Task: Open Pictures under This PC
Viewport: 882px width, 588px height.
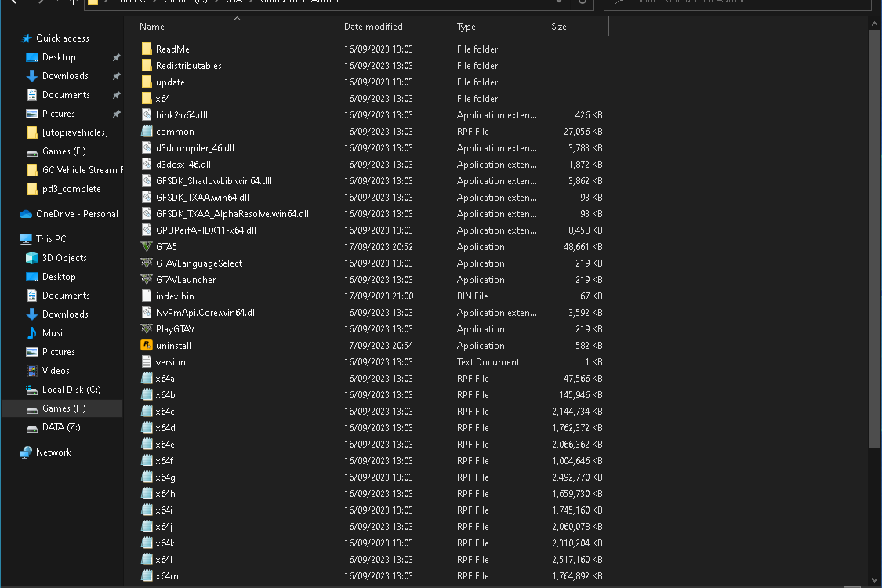Action: point(59,352)
